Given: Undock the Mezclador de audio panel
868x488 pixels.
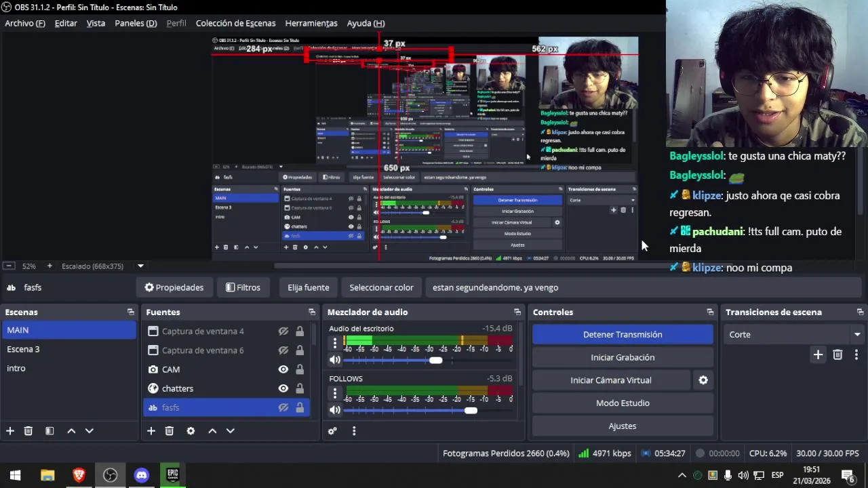Looking at the screenshot, I should 517,312.
